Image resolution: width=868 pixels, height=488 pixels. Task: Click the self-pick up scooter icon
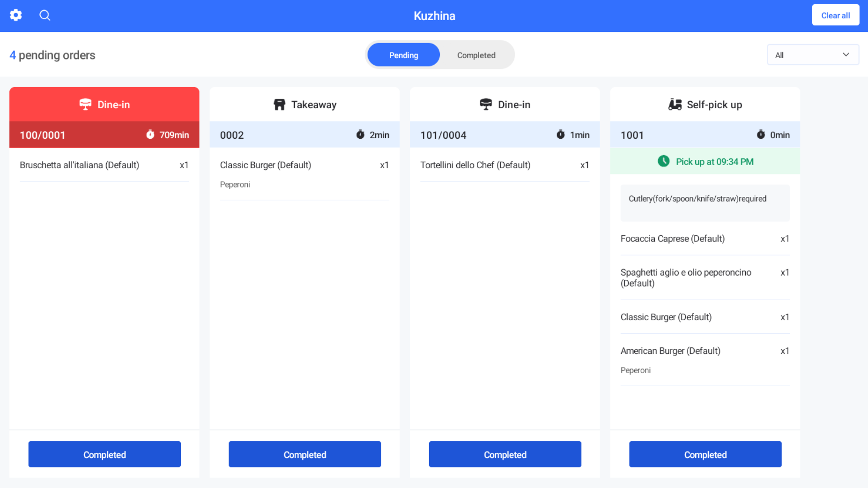click(x=675, y=105)
